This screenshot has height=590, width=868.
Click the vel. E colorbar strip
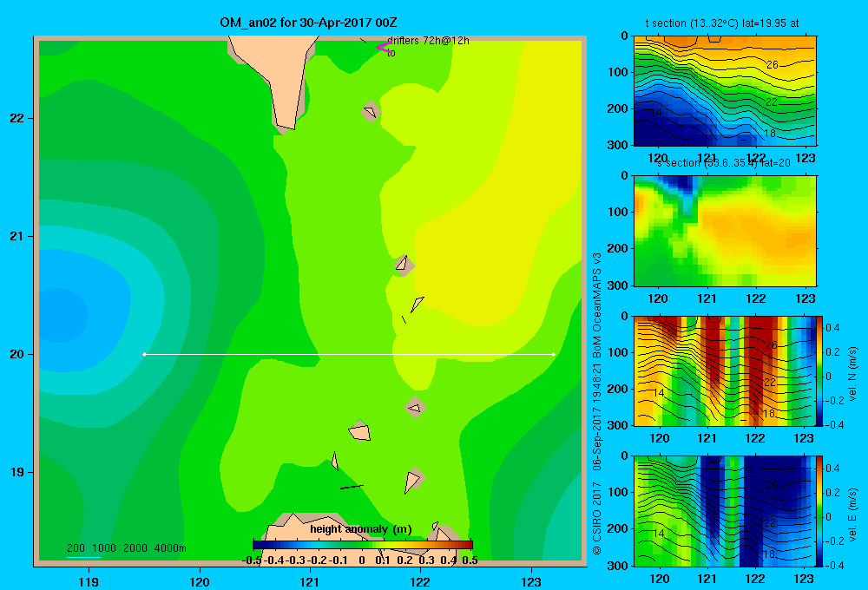click(820, 511)
